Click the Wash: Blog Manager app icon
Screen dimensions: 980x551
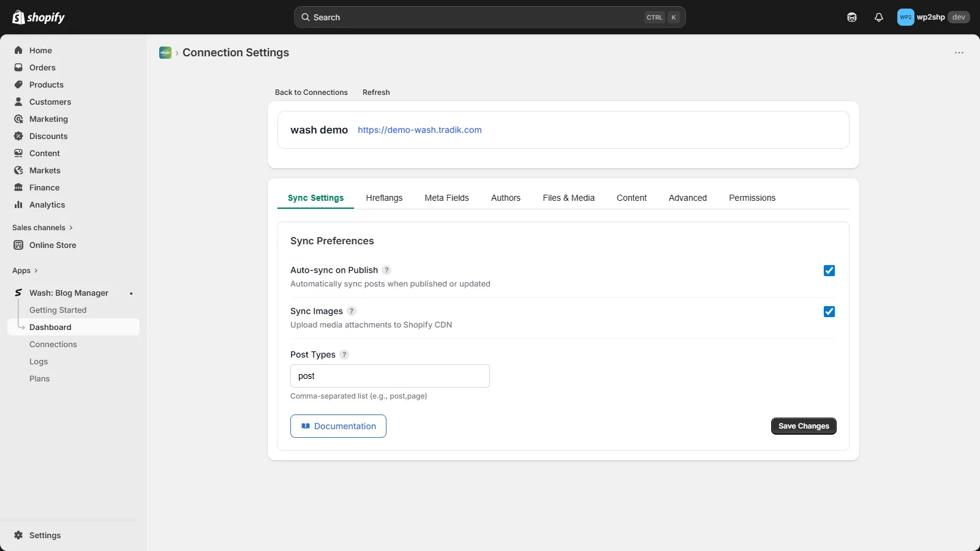click(x=18, y=293)
